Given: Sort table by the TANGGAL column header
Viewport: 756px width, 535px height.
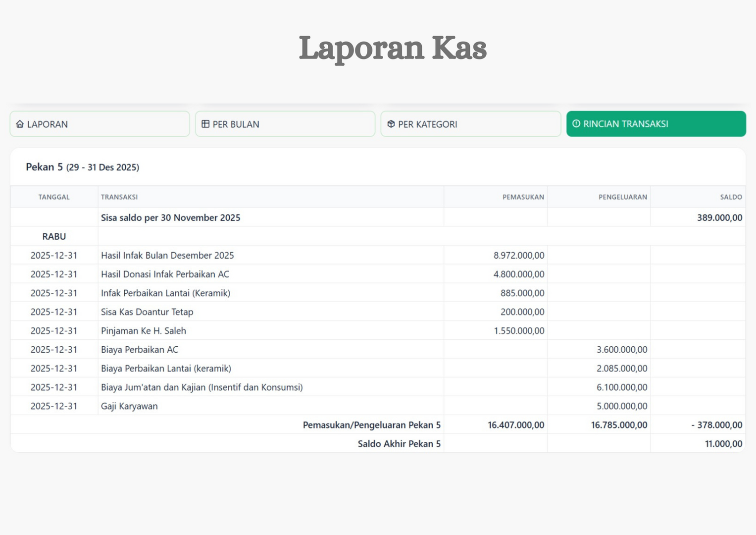Looking at the screenshot, I should click(53, 197).
